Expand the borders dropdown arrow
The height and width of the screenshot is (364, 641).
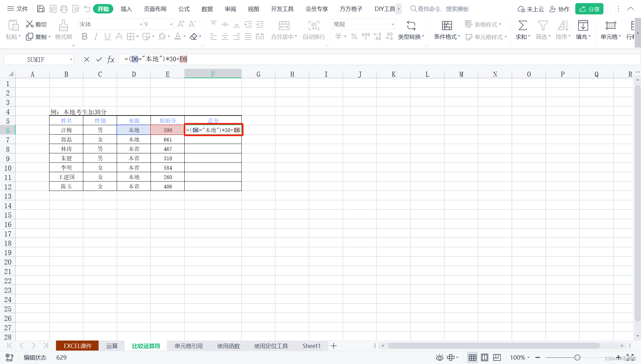click(x=137, y=37)
